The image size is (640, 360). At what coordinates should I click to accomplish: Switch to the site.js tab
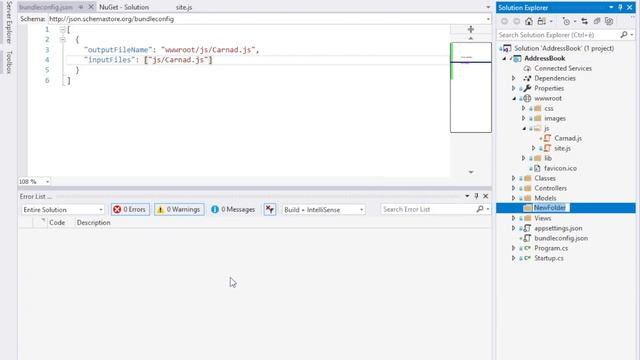pyautogui.click(x=184, y=7)
